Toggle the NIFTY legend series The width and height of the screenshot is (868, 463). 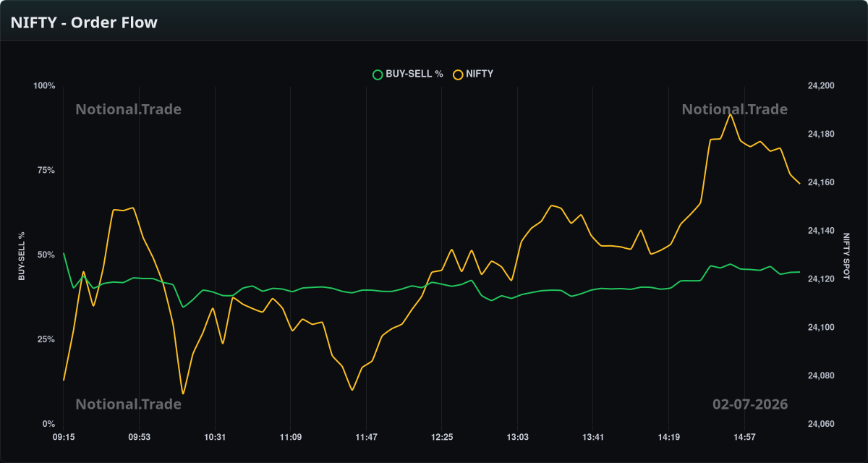tap(473, 74)
